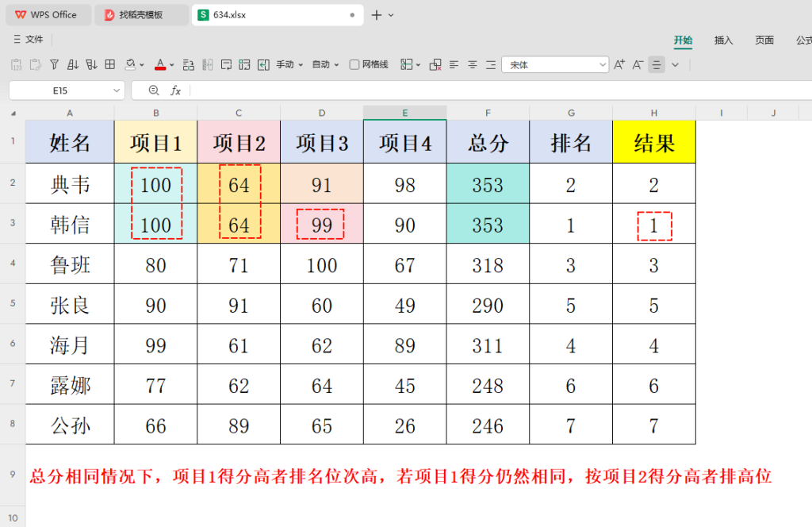
Task: Apply the fill color bucket
Action: pyautogui.click(x=131, y=65)
